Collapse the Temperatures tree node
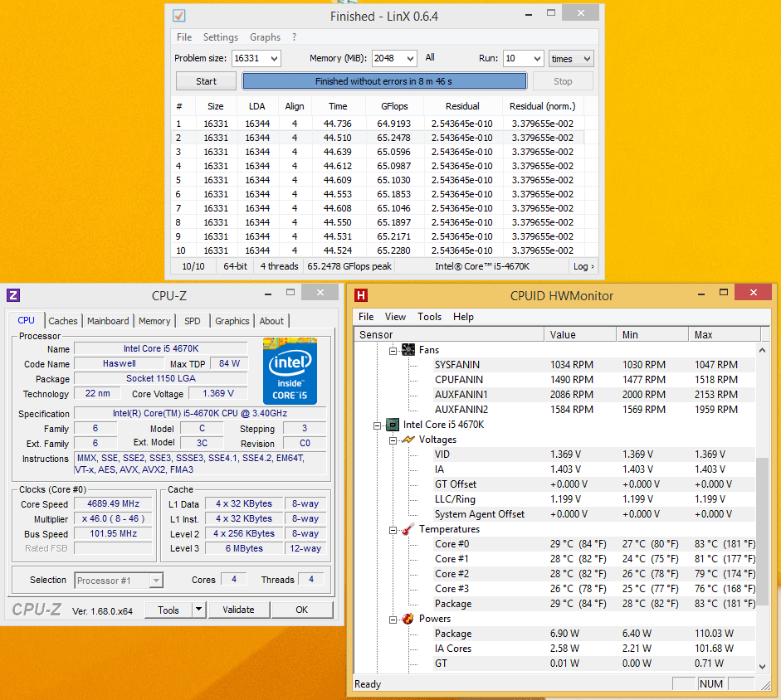Screen dimensions: 781x700 point(394,529)
